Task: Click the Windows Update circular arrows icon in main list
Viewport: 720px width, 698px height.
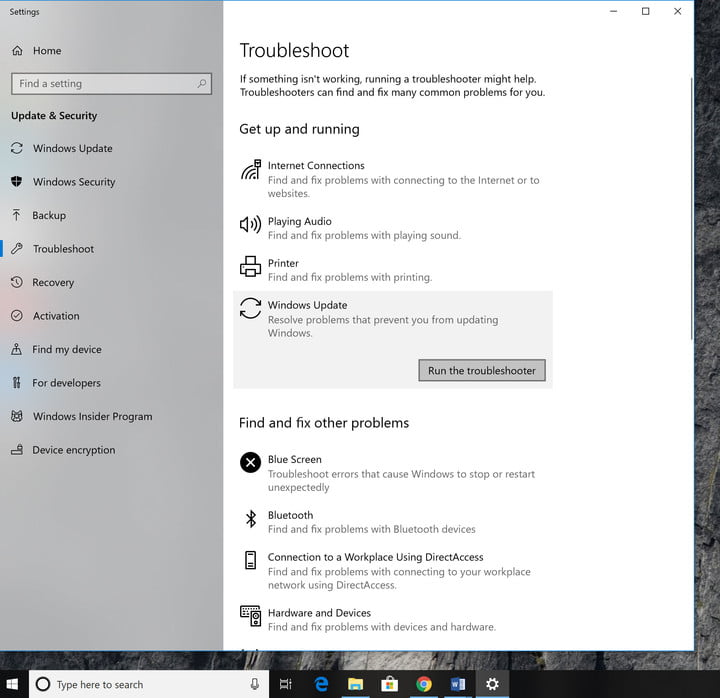Action: pyautogui.click(x=251, y=308)
